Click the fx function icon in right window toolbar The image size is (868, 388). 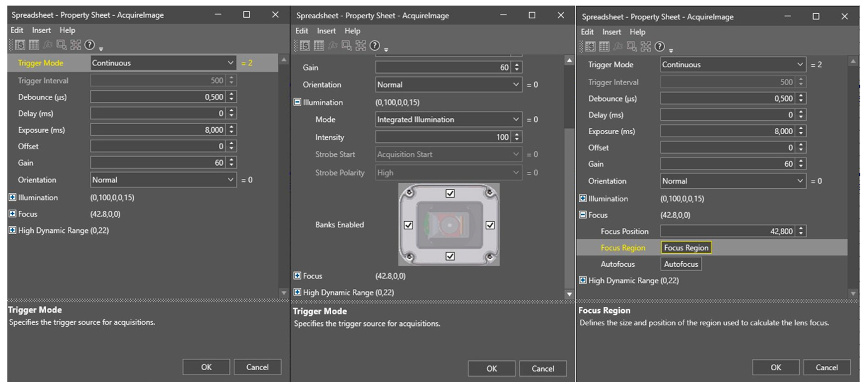(618, 47)
